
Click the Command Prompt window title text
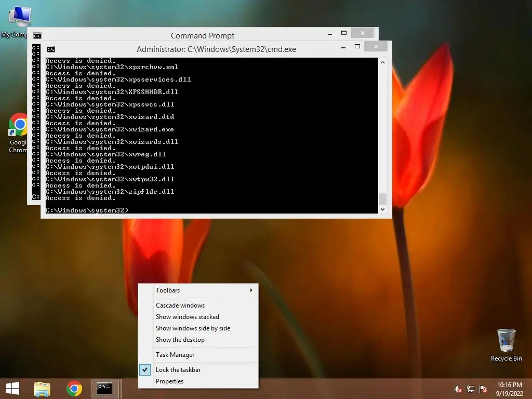pyautogui.click(x=203, y=36)
